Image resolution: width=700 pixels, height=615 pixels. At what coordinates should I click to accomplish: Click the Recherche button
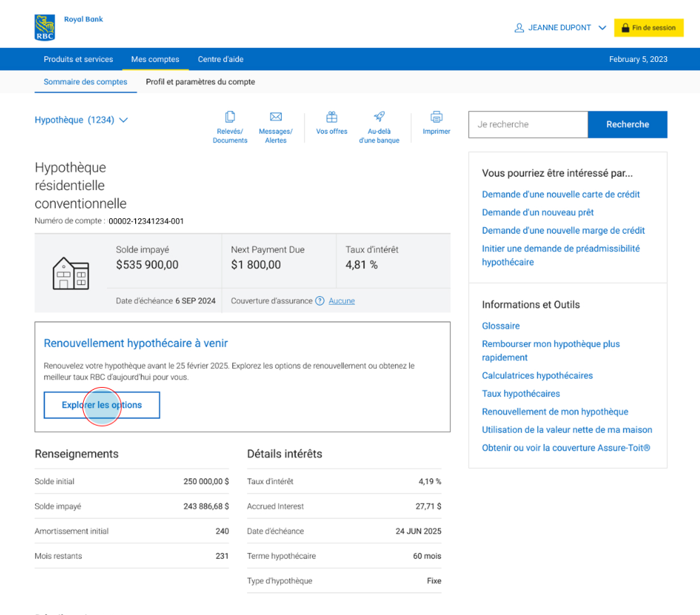(627, 125)
